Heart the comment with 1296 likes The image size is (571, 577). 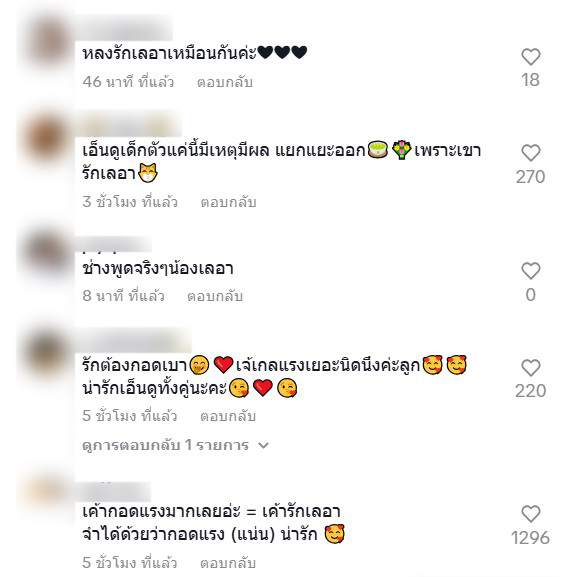[x=531, y=514]
